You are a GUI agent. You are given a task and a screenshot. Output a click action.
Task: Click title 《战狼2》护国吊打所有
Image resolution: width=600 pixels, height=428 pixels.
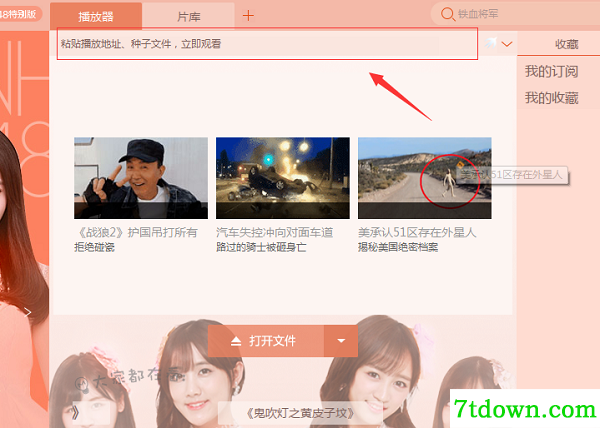(137, 232)
